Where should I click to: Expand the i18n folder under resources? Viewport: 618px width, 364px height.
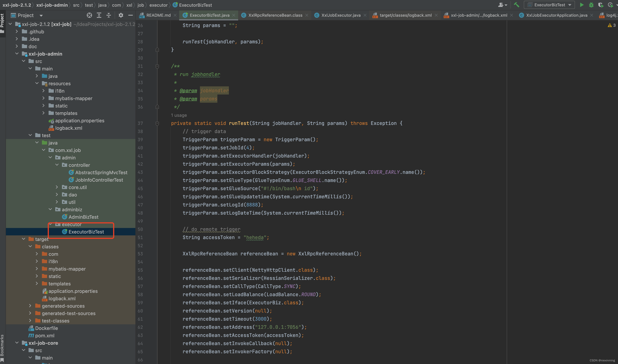pyautogui.click(x=43, y=91)
